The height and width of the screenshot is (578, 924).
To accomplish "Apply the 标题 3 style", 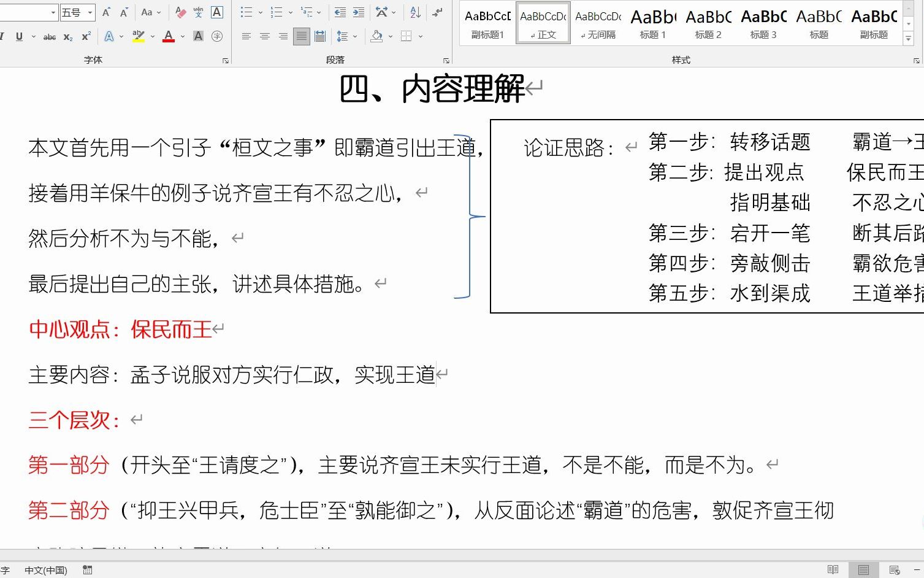I will coord(763,23).
